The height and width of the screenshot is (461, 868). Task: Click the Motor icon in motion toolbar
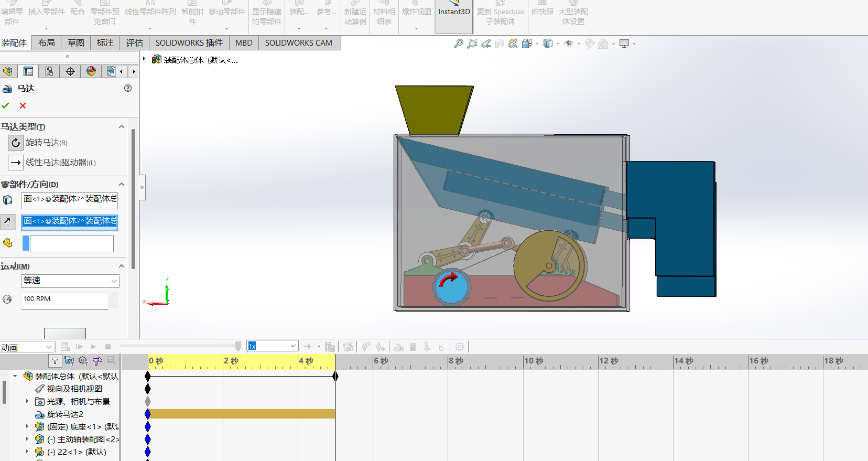click(x=399, y=347)
